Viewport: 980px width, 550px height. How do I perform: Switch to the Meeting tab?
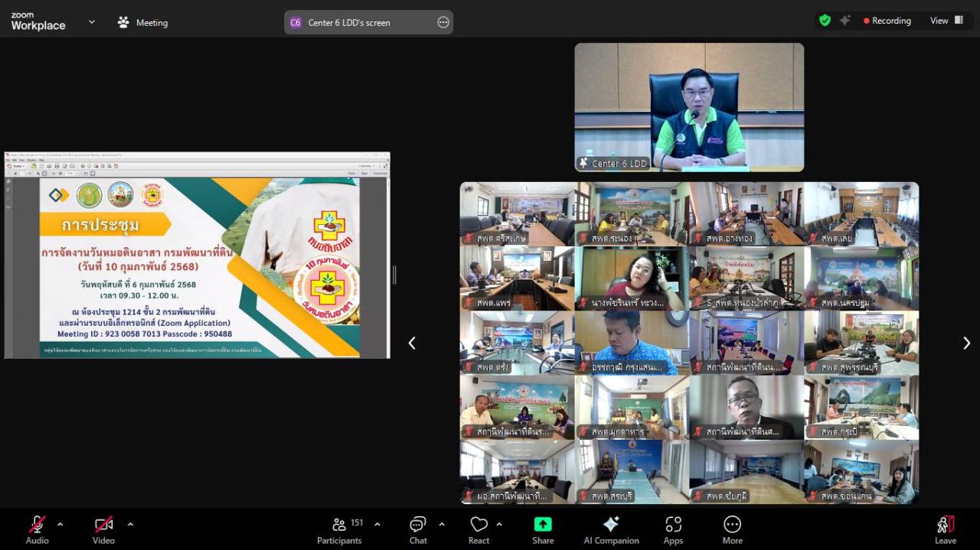(x=142, y=22)
